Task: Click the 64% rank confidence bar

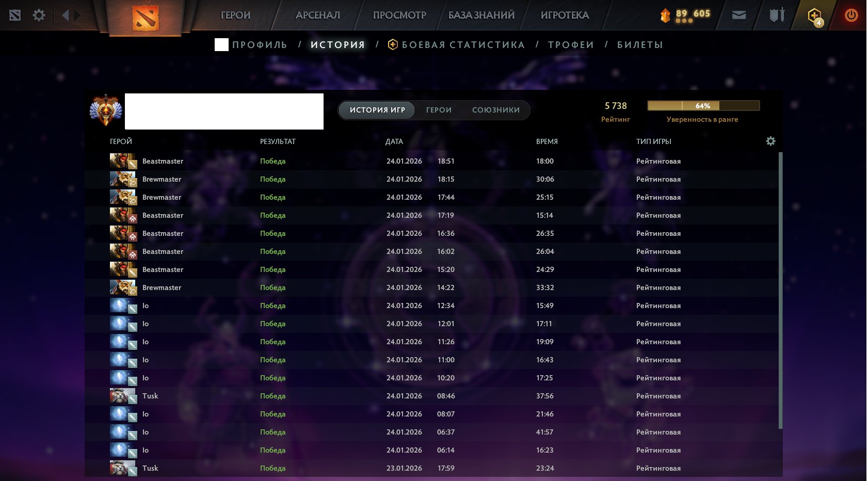Action: (703, 106)
